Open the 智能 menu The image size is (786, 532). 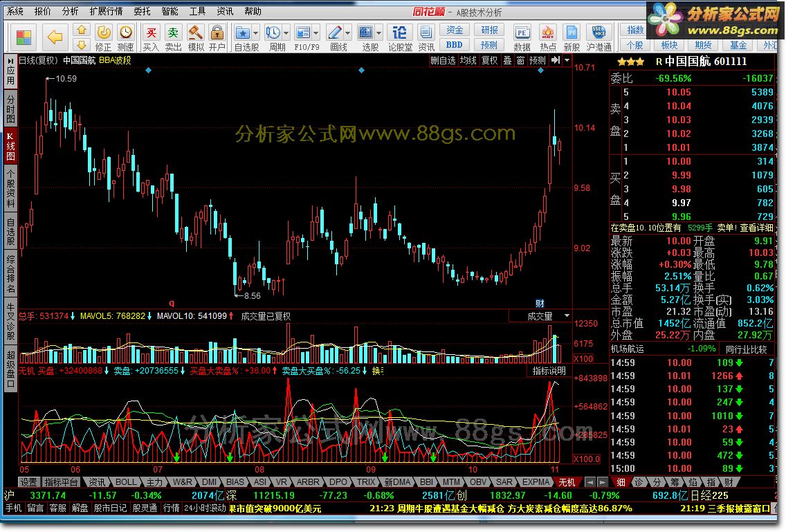click(170, 11)
